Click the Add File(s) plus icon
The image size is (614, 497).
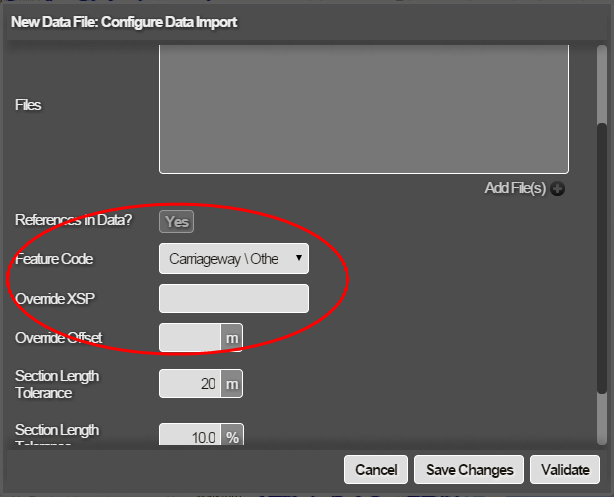[x=558, y=188]
